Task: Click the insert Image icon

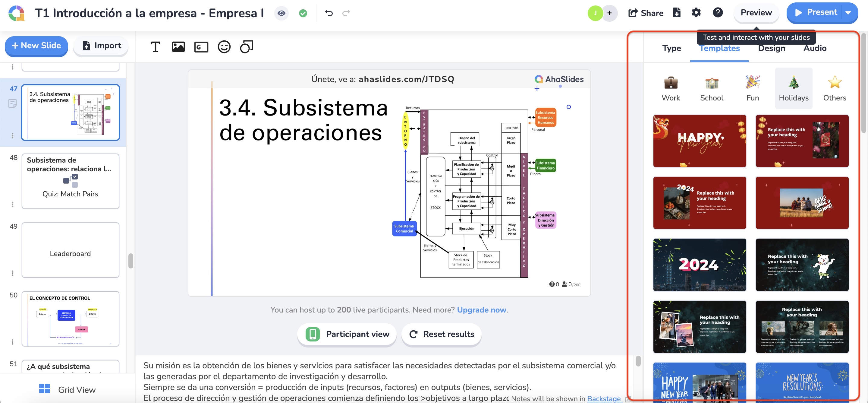Action: click(178, 47)
